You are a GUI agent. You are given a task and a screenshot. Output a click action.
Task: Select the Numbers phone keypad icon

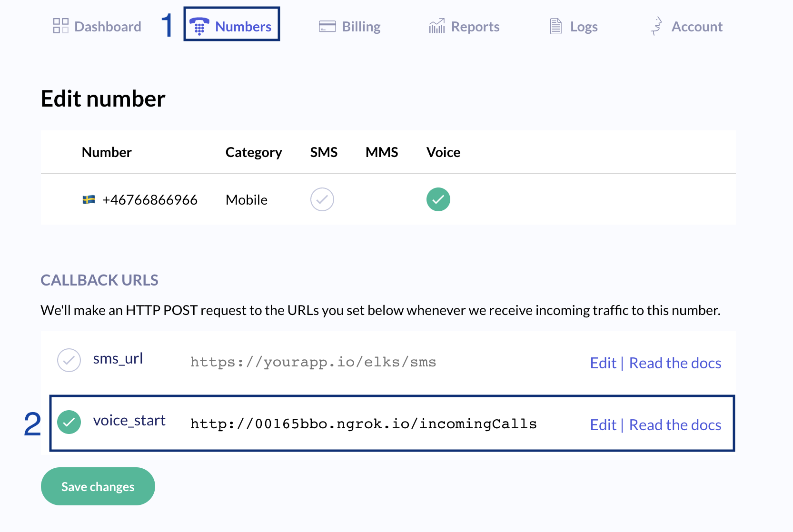pyautogui.click(x=199, y=27)
